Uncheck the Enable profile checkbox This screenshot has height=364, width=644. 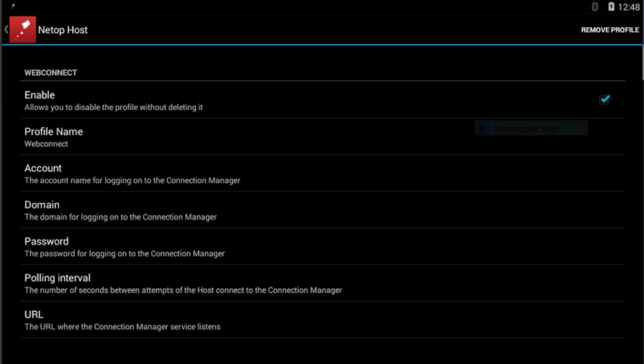pos(604,99)
